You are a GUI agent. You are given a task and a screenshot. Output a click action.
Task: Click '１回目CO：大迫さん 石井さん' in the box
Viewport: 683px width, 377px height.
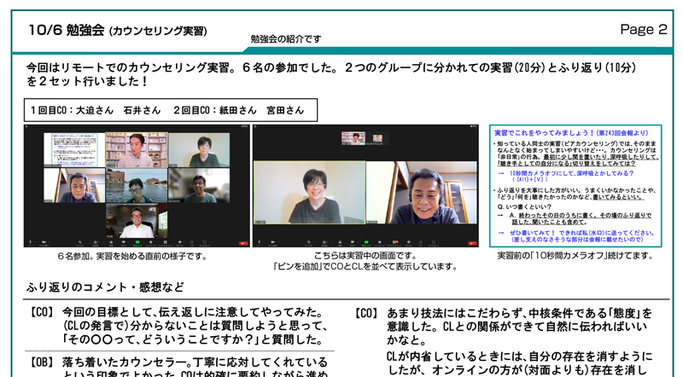95,110
